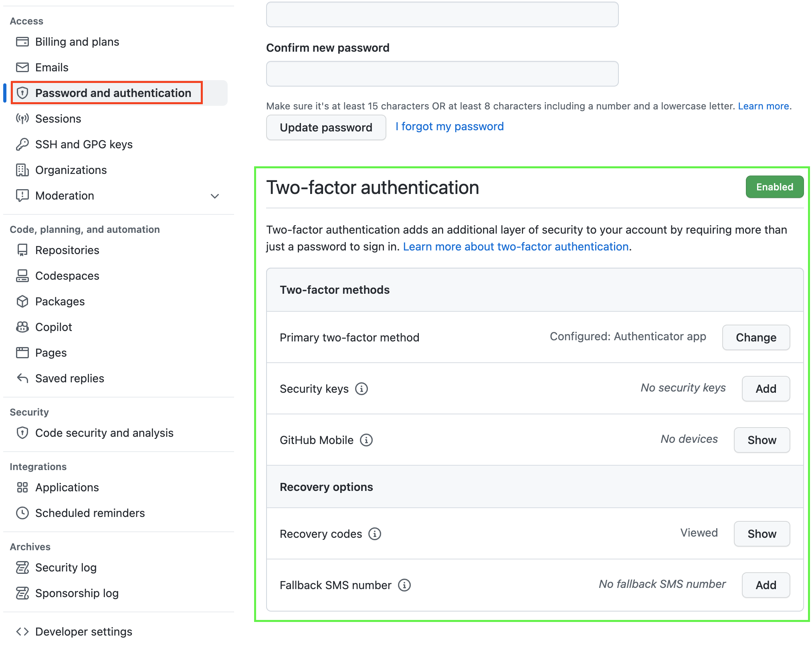Show the recovery codes

tap(762, 534)
